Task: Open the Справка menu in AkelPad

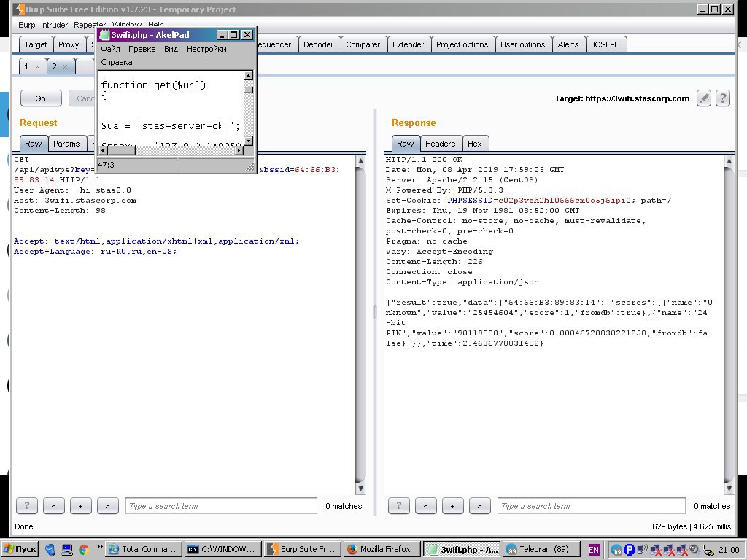Action: pos(117,62)
